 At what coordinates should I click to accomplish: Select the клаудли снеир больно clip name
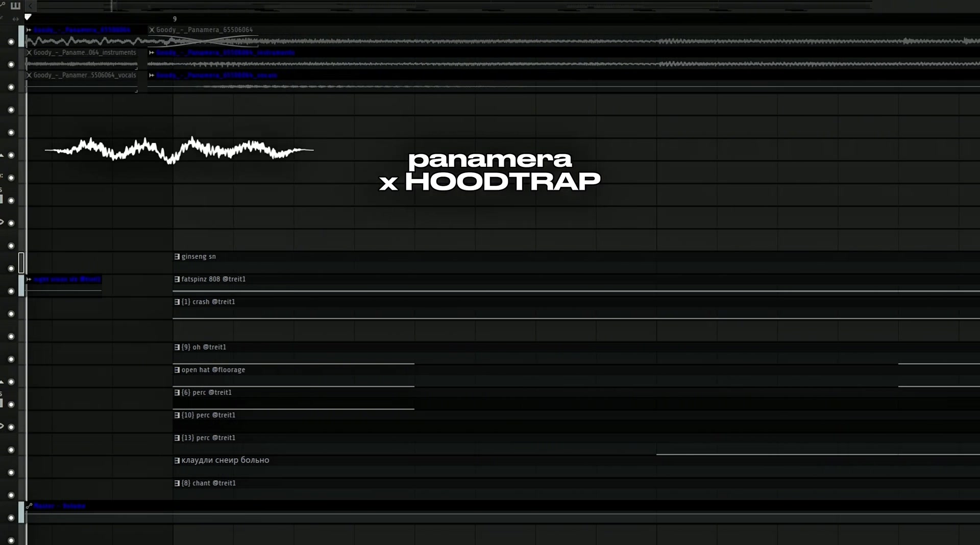(x=225, y=460)
